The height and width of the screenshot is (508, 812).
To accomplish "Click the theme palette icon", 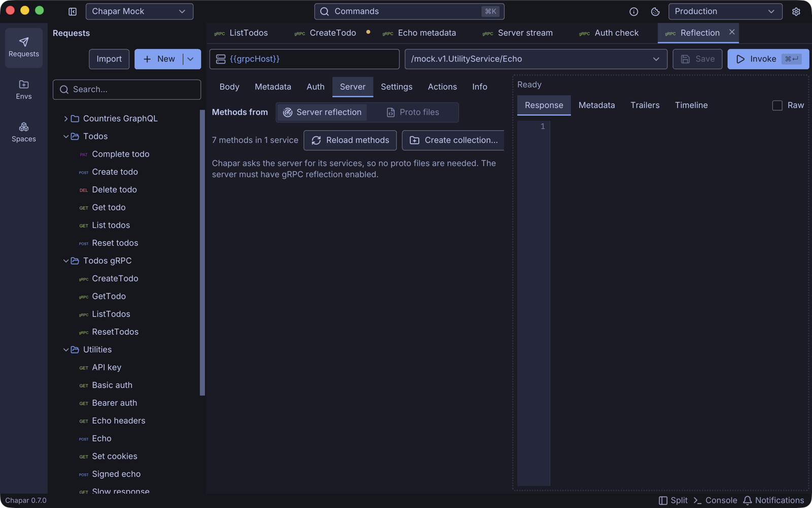I will [x=655, y=12].
